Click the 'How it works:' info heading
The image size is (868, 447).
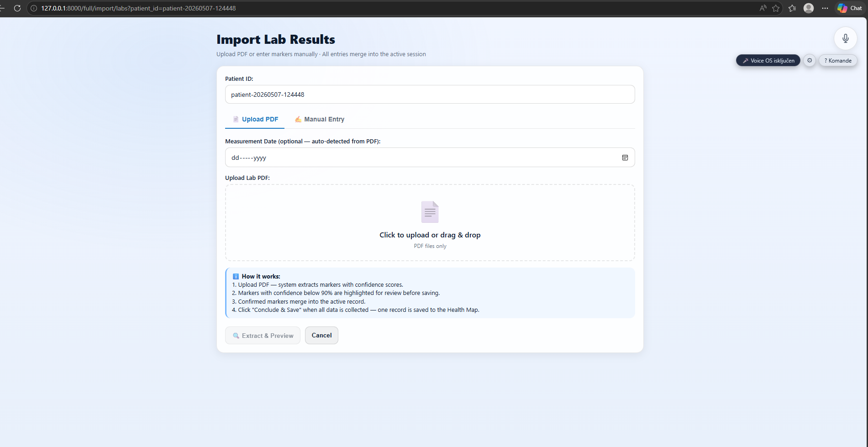(261, 276)
